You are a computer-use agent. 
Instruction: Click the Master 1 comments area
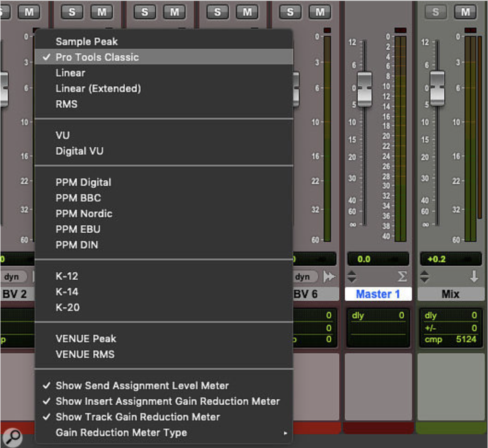click(x=378, y=386)
